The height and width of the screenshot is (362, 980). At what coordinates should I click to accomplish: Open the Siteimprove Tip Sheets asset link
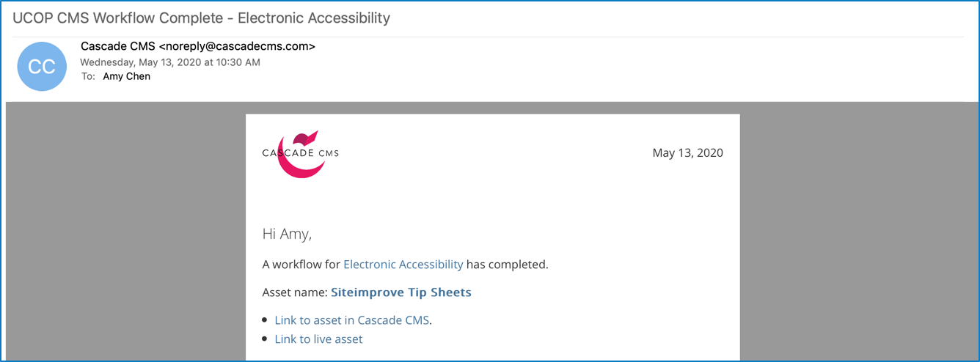(x=401, y=292)
